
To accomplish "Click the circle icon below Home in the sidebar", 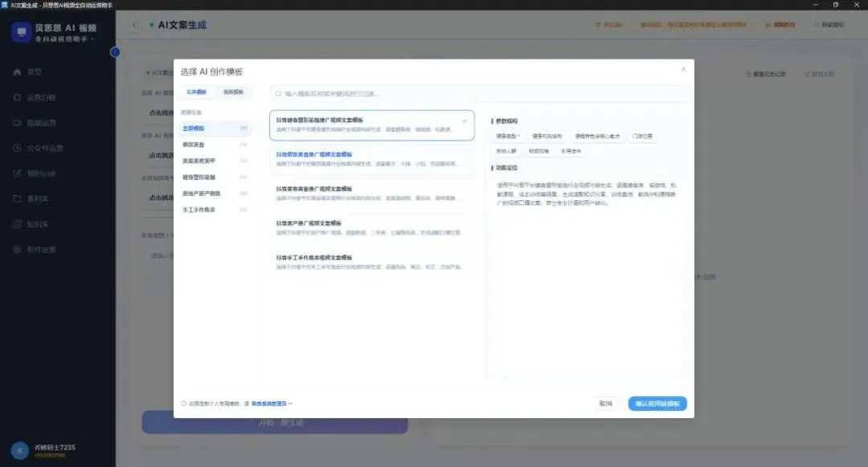I will [x=17, y=97].
